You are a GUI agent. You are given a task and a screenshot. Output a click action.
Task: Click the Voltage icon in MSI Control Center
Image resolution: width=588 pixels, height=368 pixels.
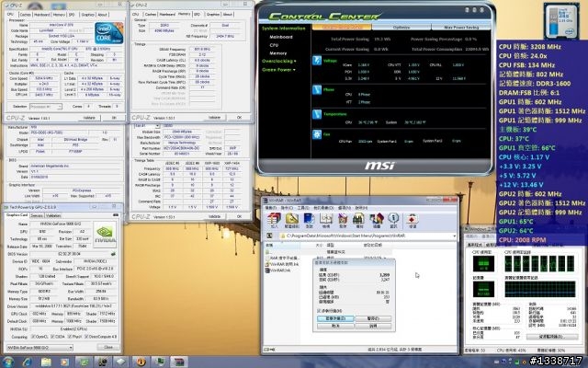[317, 61]
